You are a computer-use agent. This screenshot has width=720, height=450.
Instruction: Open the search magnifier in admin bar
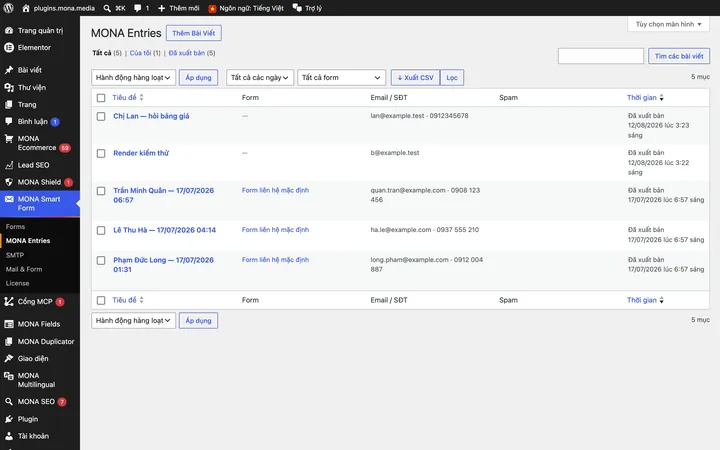[x=107, y=8]
